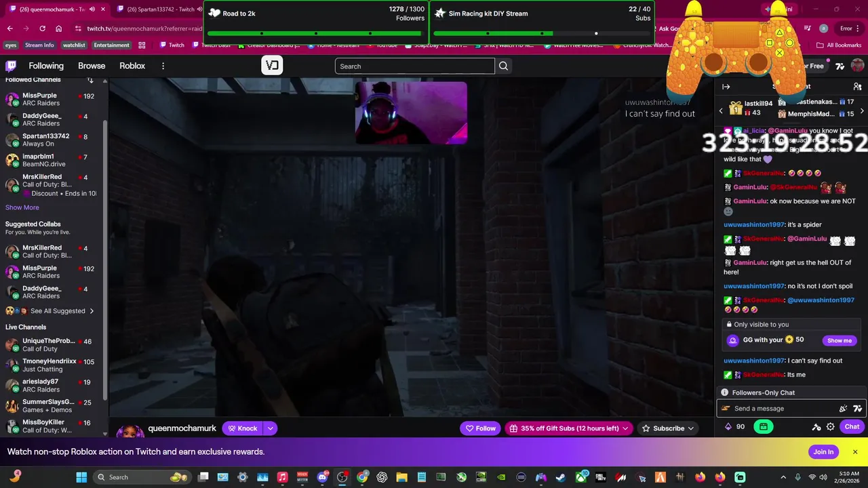Open MissPurple in Followed Channels
The image size is (868, 488).
click(x=51, y=99)
